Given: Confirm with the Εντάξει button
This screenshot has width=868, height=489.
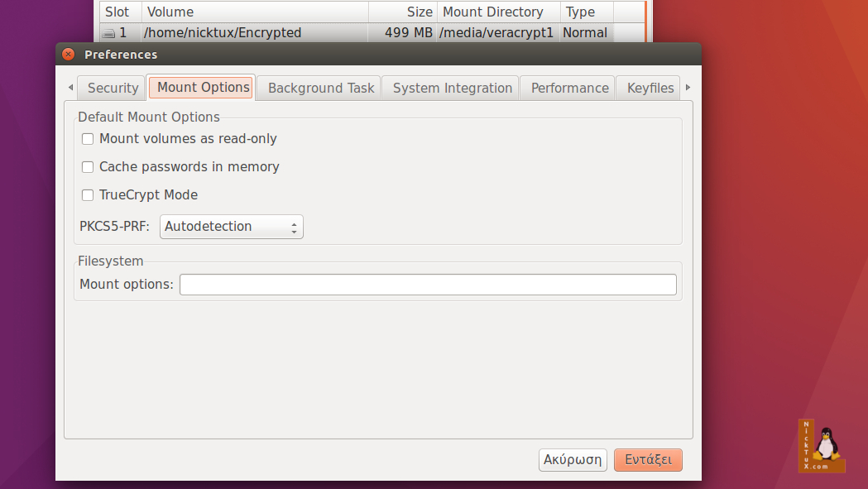Looking at the screenshot, I should pyautogui.click(x=648, y=460).
